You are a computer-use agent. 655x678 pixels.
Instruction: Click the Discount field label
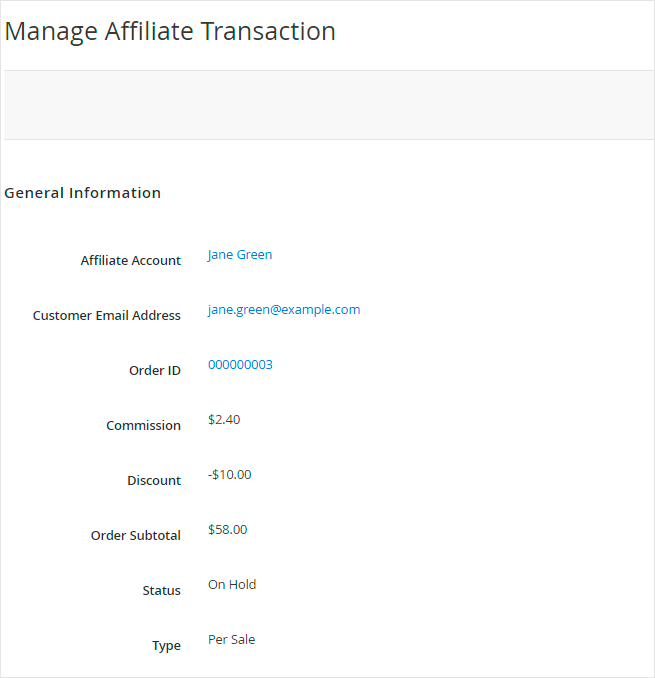pyautogui.click(x=154, y=481)
